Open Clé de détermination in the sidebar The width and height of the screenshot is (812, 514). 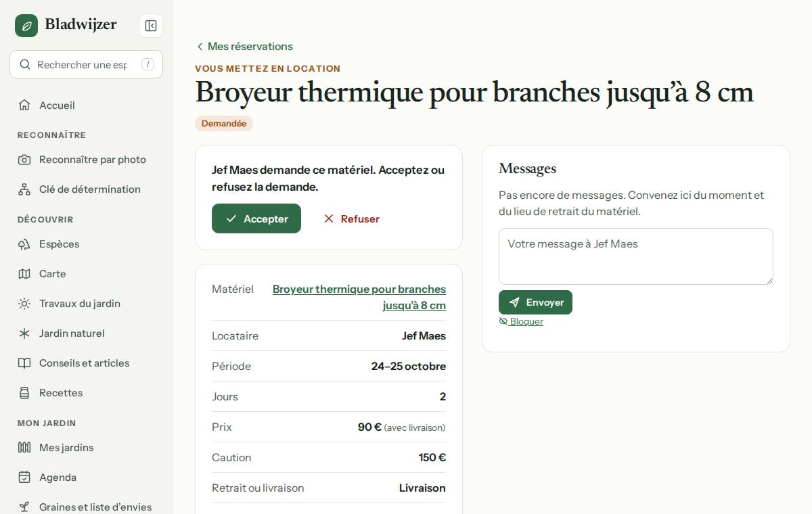[87, 189]
